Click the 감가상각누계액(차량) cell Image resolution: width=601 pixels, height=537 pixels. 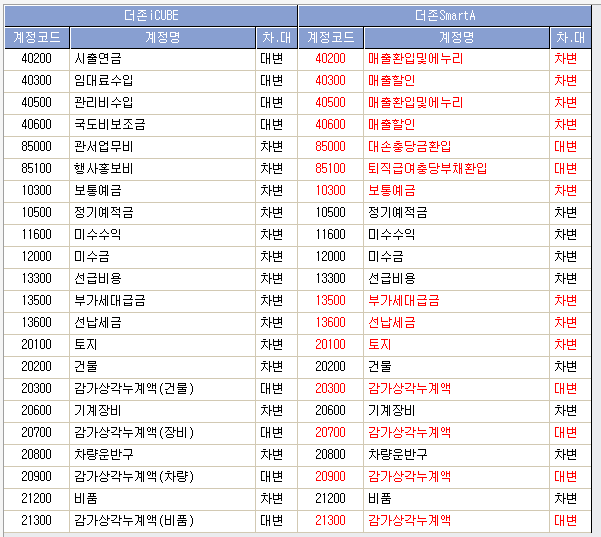pyautogui.click(x=163, y=477)
